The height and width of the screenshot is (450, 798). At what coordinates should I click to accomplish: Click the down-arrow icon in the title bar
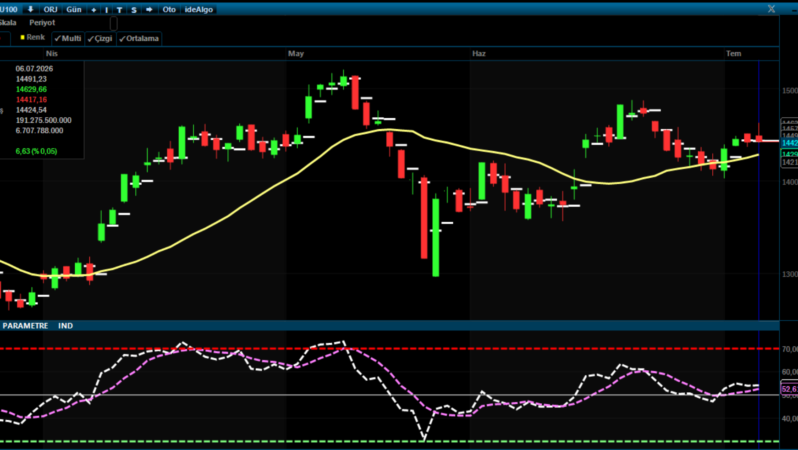[30, 9]
